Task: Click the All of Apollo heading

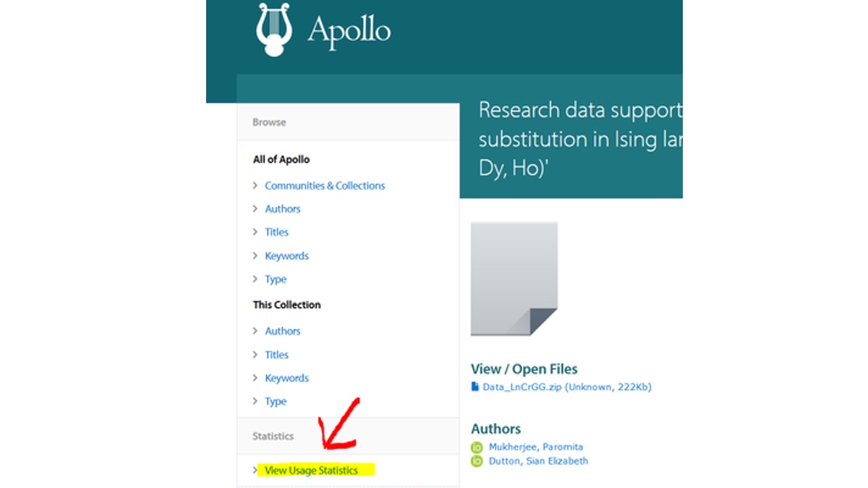Action: pos(281,160)
